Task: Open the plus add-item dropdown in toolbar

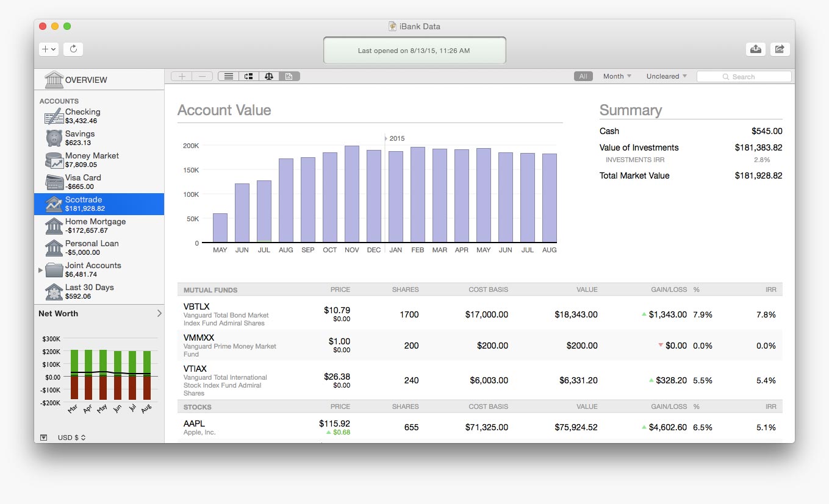Action: tap(49, 49)
